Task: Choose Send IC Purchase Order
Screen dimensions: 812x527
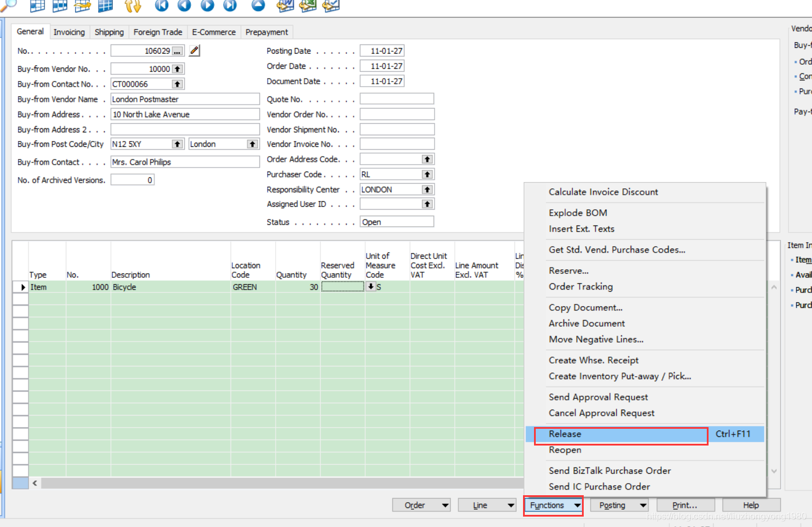Action: [645, 487]
